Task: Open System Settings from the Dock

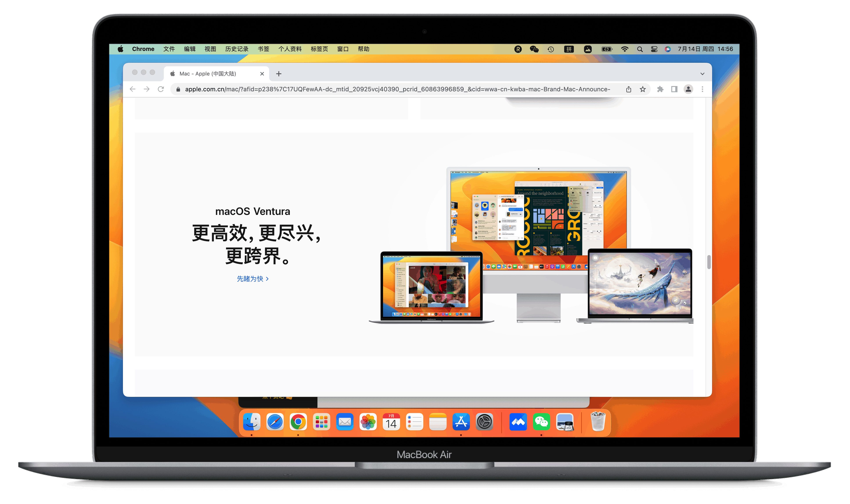Action: pyautogui.click(x=484, y=422)
